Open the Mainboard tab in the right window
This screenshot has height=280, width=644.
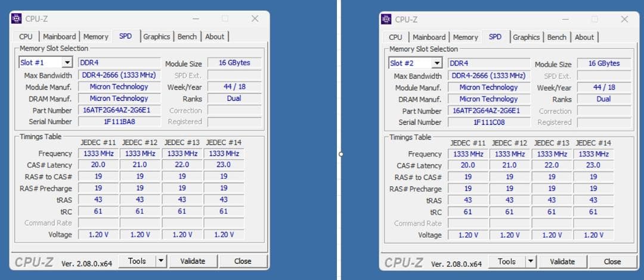click(x=429, y=37)
